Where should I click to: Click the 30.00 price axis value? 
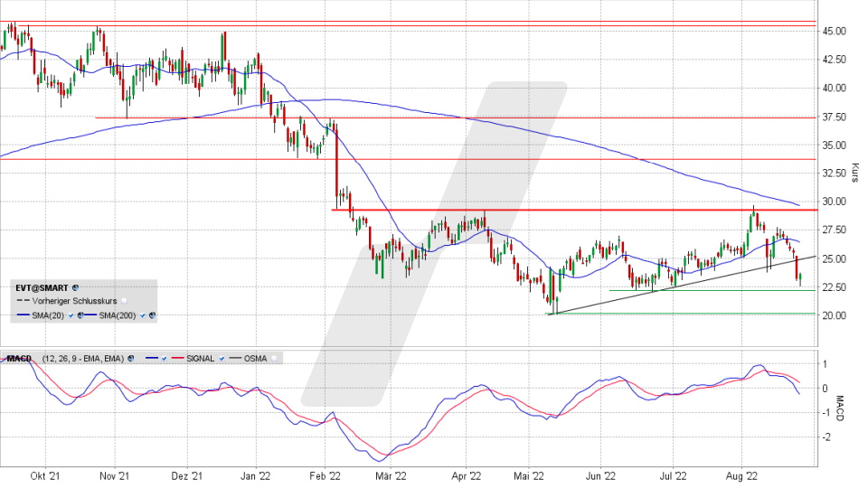tap(835, 202)
